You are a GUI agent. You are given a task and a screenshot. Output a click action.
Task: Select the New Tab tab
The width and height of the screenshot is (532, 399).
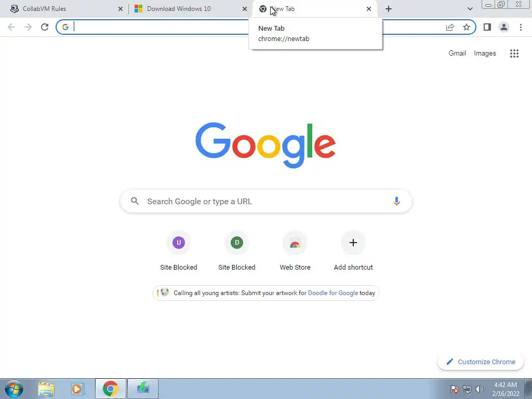pyautogui.click(x=315, y=9)
